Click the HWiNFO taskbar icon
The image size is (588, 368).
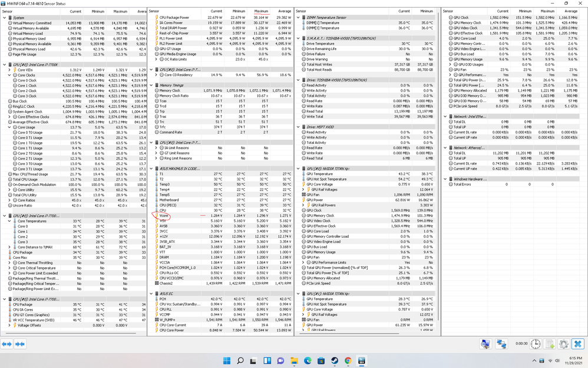[x=362, y=361]
